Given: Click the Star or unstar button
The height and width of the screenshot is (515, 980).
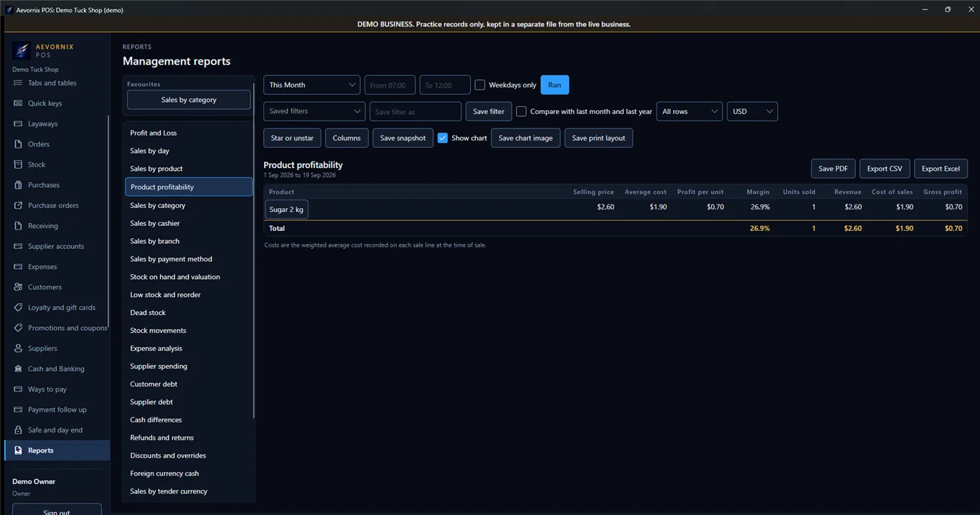Looking at the screenshot, I should (292, 138).
